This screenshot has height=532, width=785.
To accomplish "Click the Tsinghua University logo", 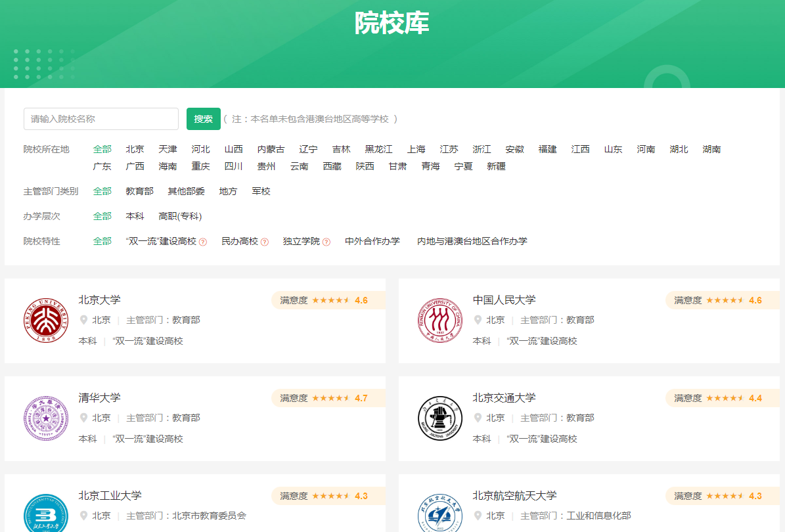I will [46, 418].
